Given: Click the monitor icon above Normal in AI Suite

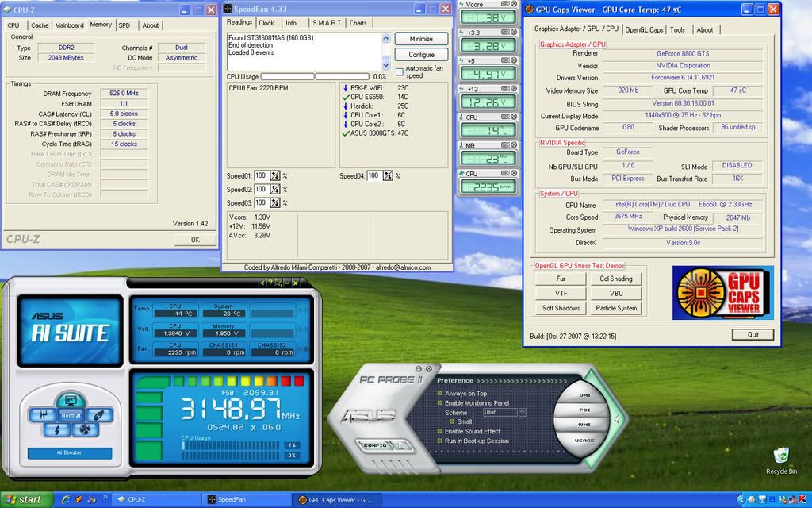Looking at the screenshot, I should pos(71,401).
